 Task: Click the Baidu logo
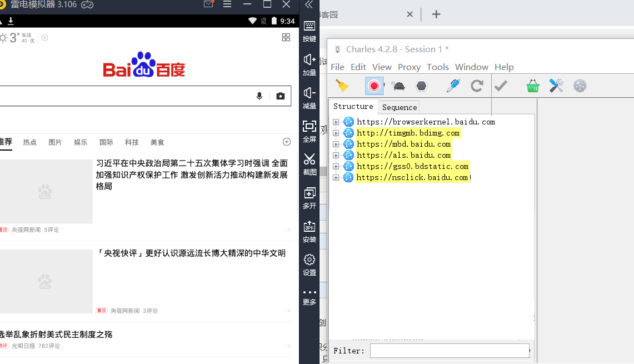pyautogui.click(x=144, y=64)
